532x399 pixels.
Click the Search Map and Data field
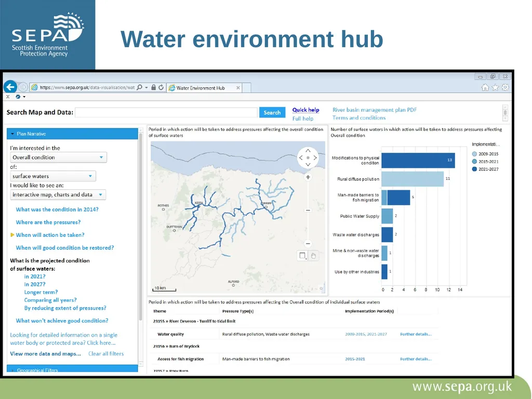pyautogui.click(x=166, y=112)
